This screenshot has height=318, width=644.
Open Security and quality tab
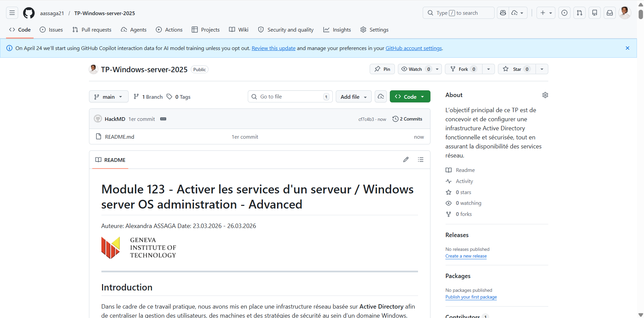point(286,30)
